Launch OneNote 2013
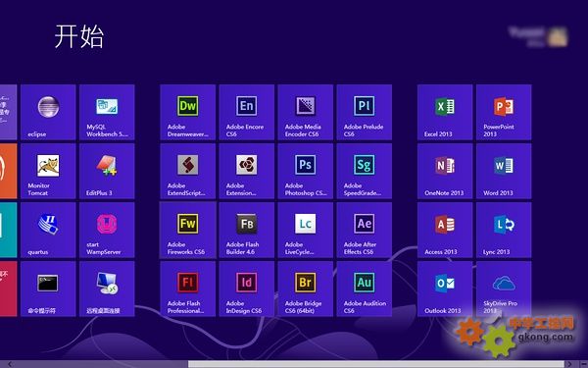Viewport: 588px width, 368px height. tap(445, 171)
